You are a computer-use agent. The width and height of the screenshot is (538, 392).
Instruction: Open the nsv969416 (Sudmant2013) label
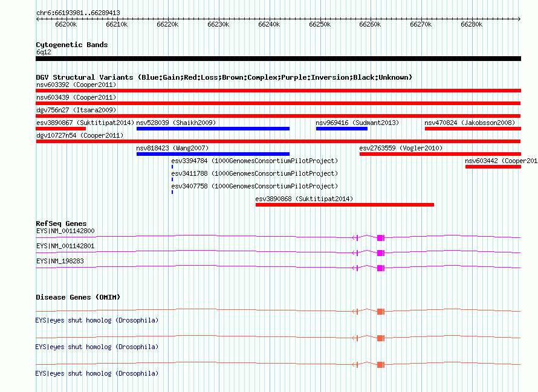pyautogui.click(x=357, y=123)
